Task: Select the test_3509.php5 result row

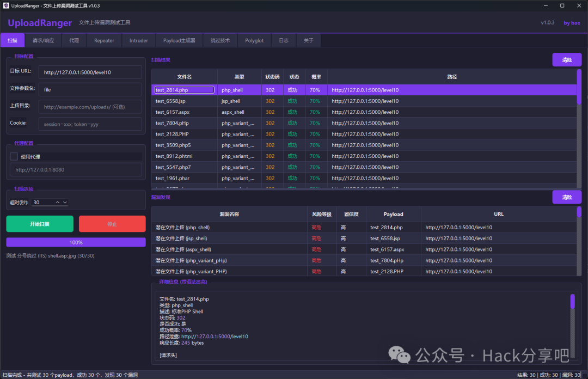Action: pyautogui.click(x=364, y=145)
